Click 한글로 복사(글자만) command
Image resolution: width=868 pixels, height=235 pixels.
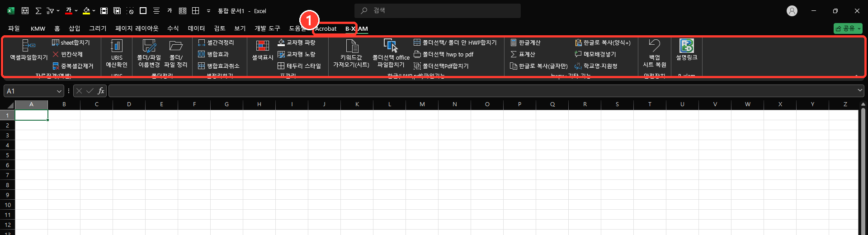click(539, 66)
